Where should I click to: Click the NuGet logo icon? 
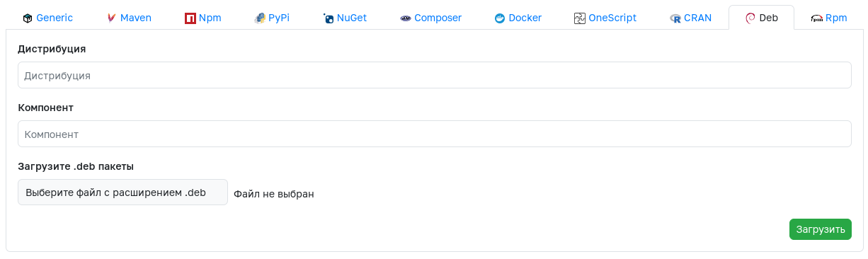click(x=329, y=18)
